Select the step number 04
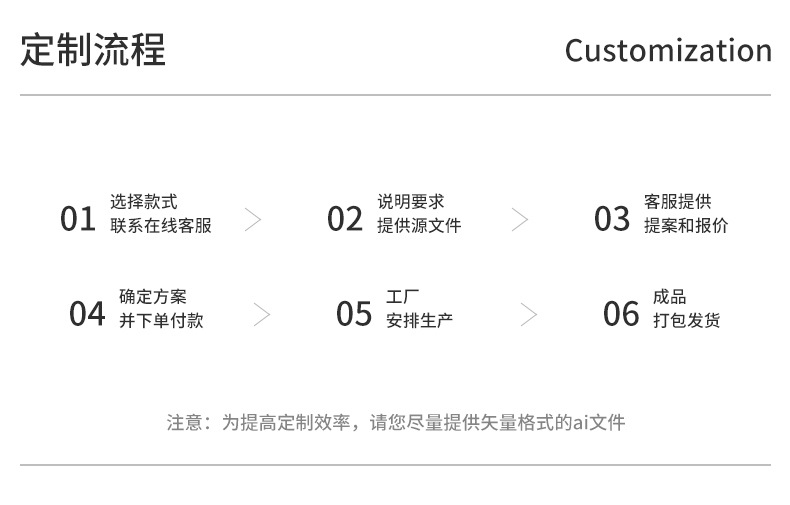The width and height of the screenshot is (790, 505). [87, 314]
